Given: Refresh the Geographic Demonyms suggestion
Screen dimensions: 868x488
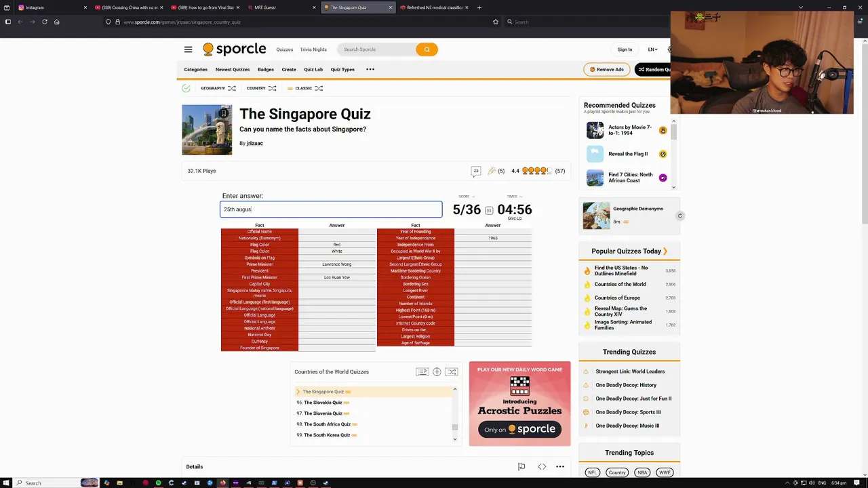Looking at the screenshot, I should [x=679, y=216].
